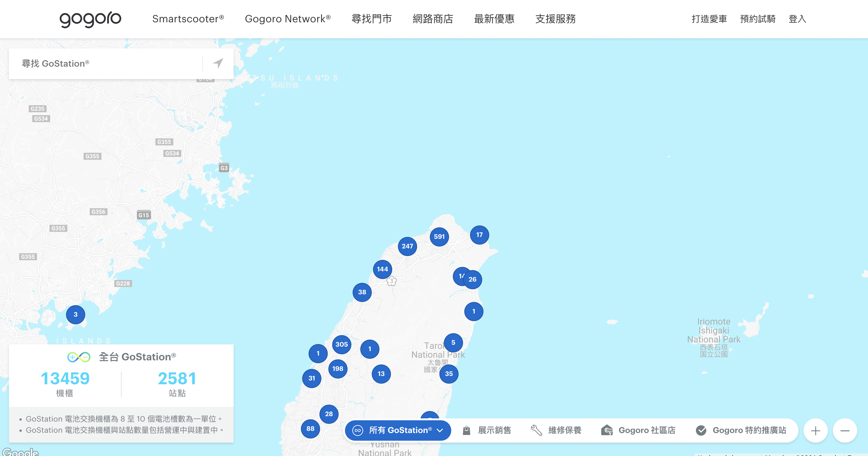Image resolution: width=868 pixels, height=456 pixels.
Task: Click the 特約推廣站 checkmark icon
Action: pyautogui.click(x=701, y=430)
